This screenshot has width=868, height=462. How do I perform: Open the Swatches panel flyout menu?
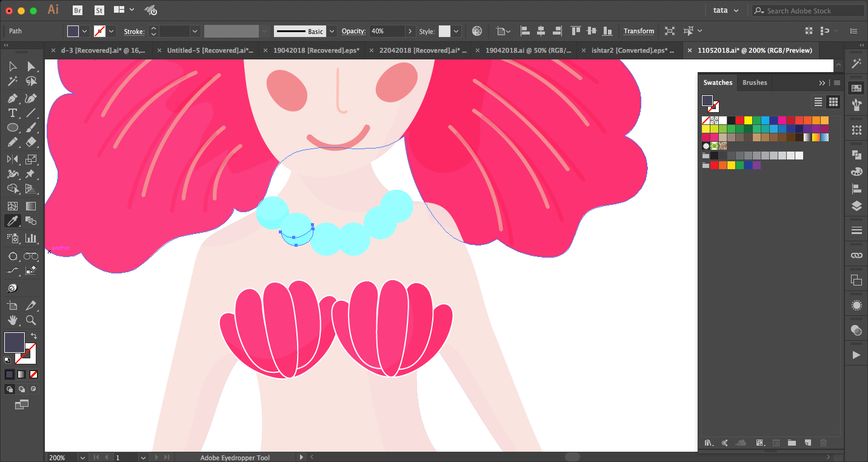tap(837, 82)
